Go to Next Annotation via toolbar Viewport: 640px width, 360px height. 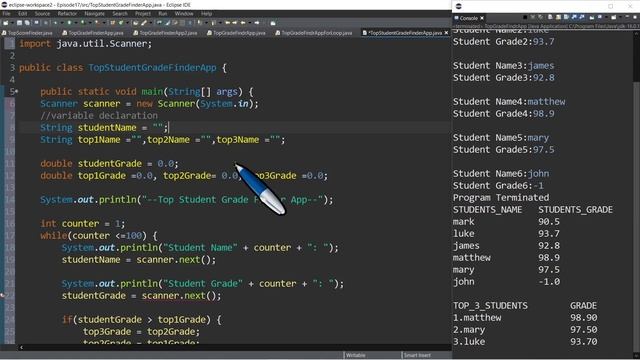[x=200, y=23]
